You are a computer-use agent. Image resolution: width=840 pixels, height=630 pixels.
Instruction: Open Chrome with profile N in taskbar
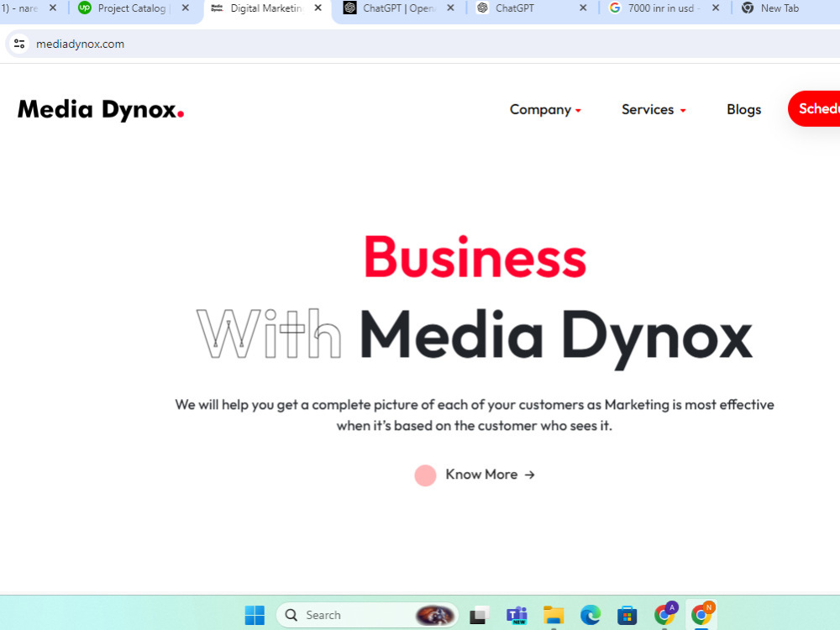point(701,614)
